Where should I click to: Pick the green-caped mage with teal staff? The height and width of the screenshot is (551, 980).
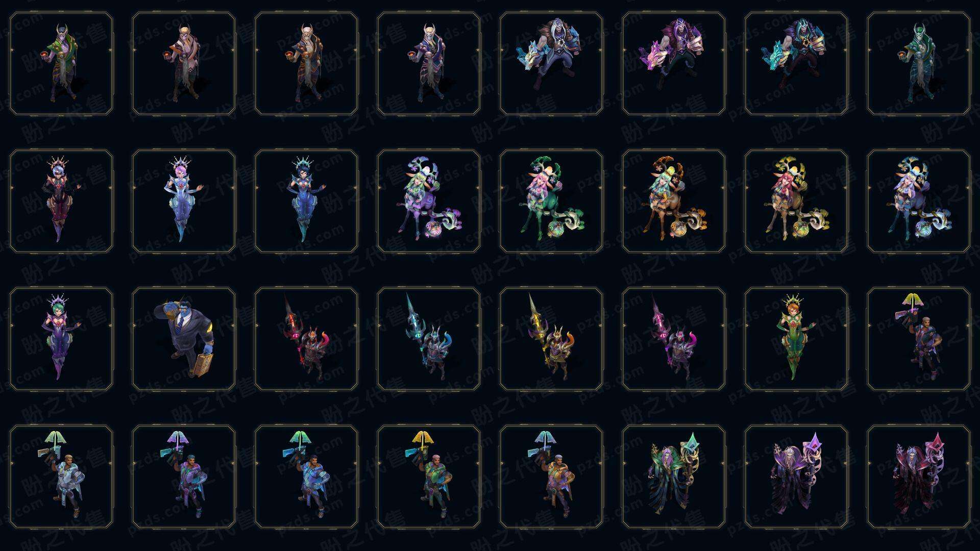coord(674,477)
